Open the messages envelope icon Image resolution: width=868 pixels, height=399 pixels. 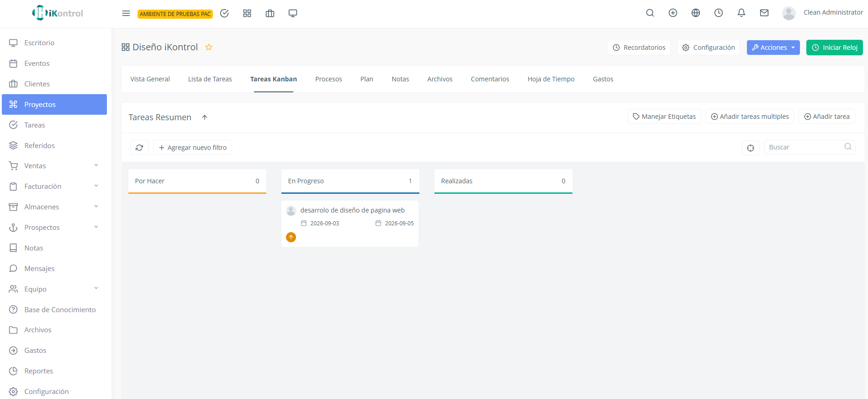(x=764, y=13)
